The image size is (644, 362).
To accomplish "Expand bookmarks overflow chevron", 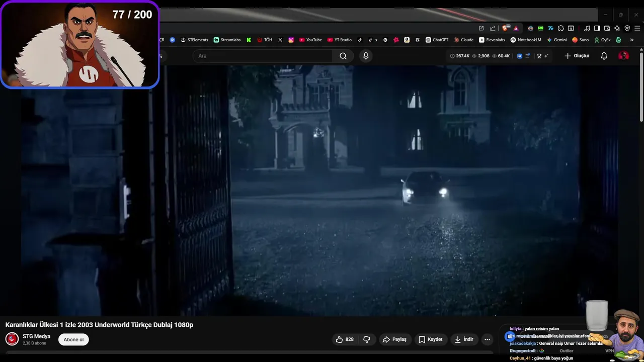I will (631, 40).
